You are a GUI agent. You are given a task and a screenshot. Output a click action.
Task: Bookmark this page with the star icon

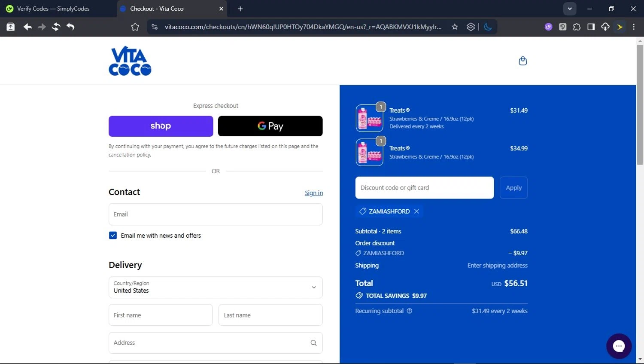click(455, 27)
